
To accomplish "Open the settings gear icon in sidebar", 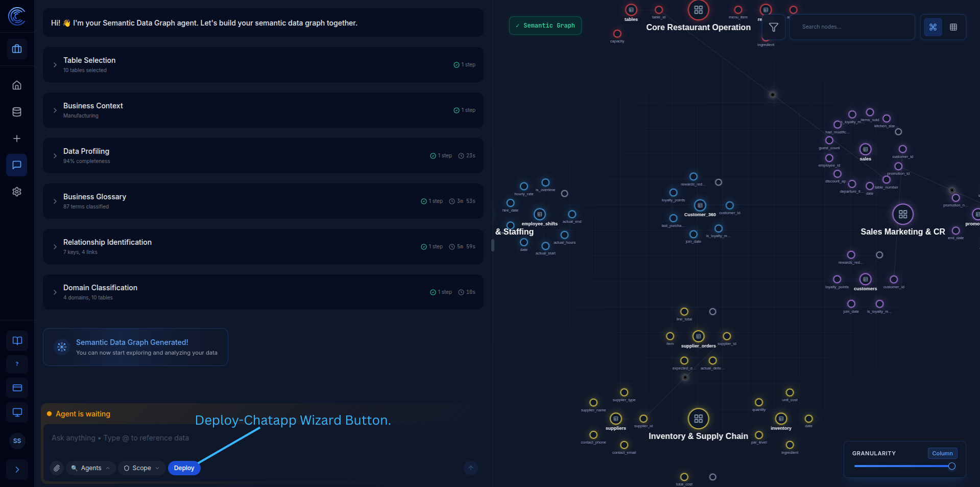I will pos(17,192).
